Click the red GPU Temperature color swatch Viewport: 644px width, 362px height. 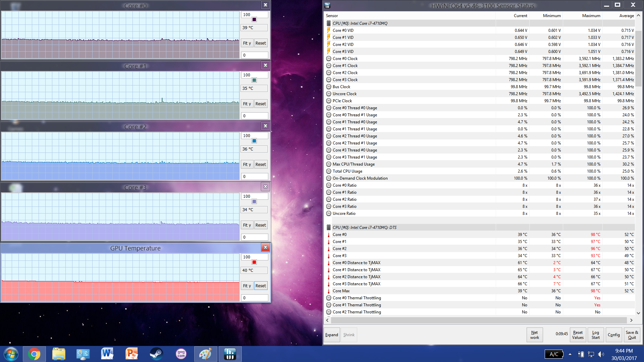[254, 262]
